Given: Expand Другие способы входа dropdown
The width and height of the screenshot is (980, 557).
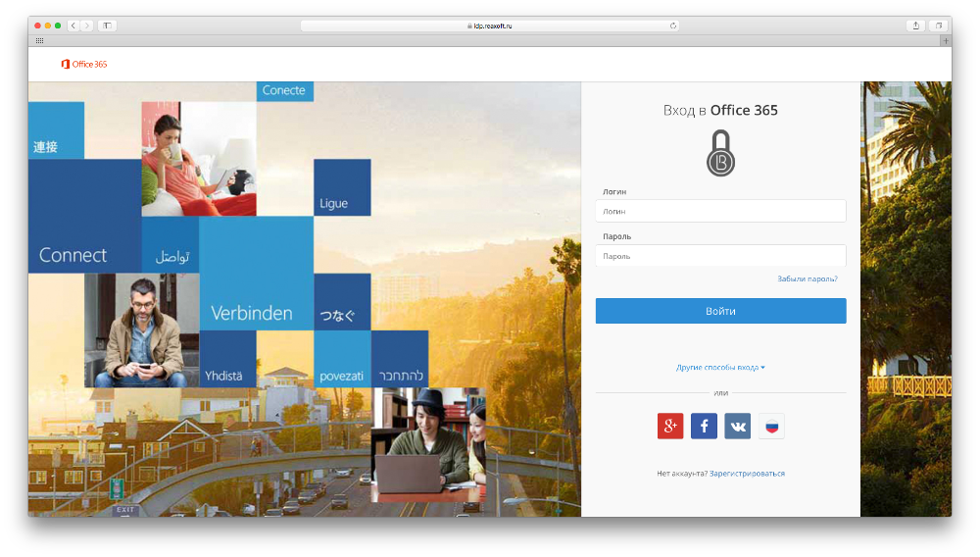Looking at the screenshot, I should point(720,368).
